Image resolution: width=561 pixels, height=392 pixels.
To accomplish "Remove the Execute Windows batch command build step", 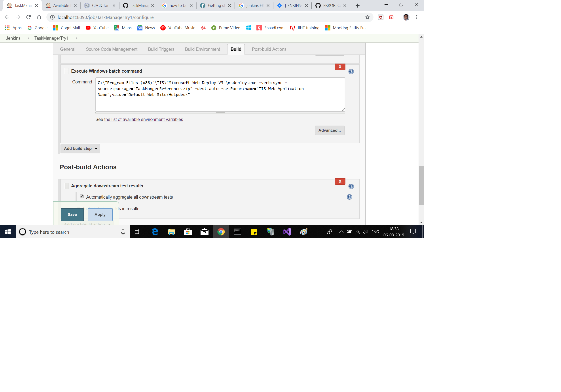I will pos(340,66).
